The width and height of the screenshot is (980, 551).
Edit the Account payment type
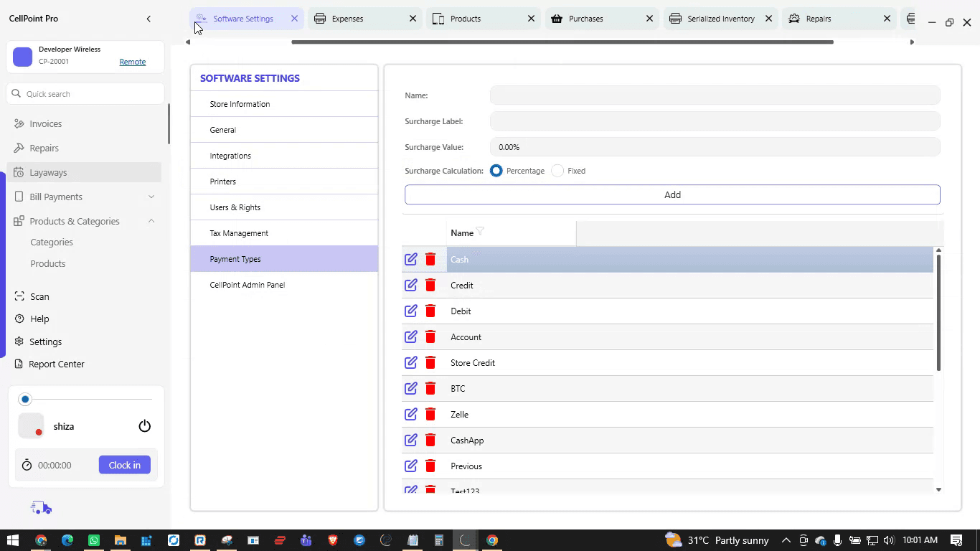coord(410,336)
